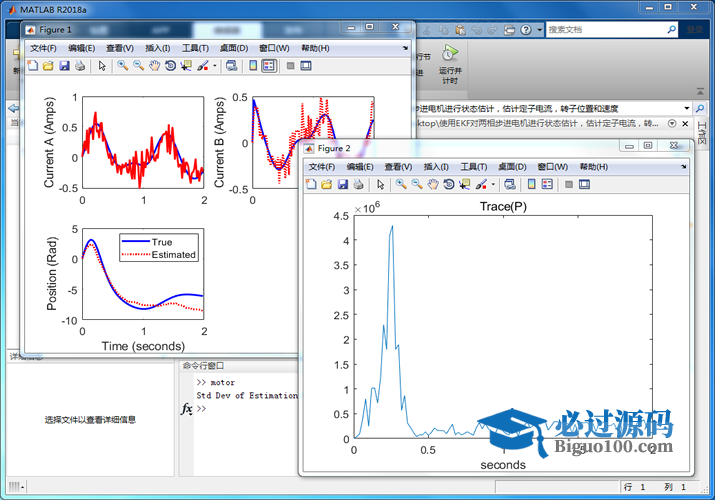Click the documentation search magnifier icon
Screen dimensions: 715x500
tap(671, 30)
